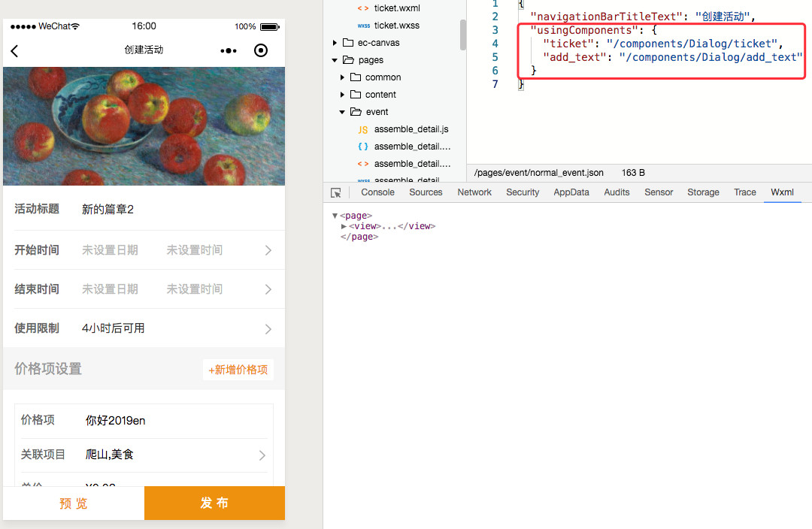This screenshot has height=529, width=812.
Task: Click the 4小时后可用 usage limit value
Action: 114,328
